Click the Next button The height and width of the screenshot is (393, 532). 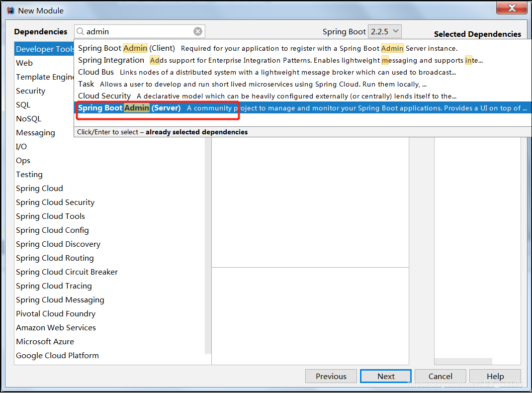pyautogui.click(x=386, y=376)
